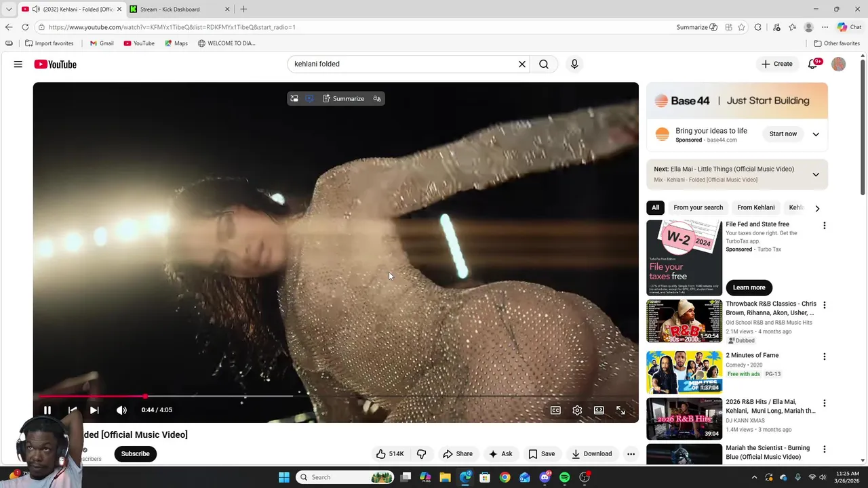
Task: Start voice search with the microphone
Action: 574,64
